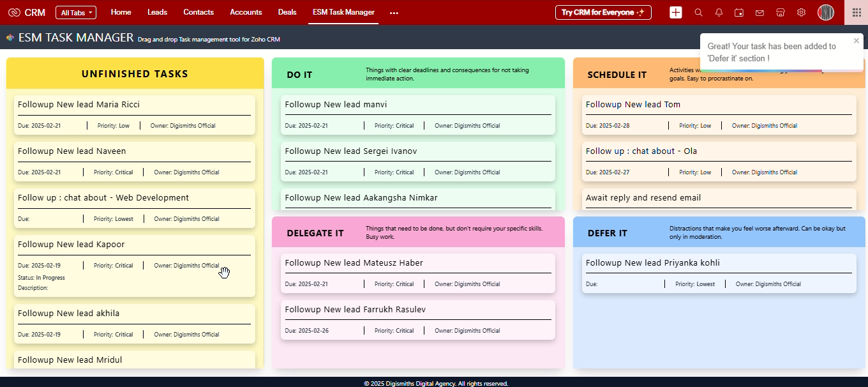Open the Accounts tab
The width and height of the screenshot is (868, 387).
(x=246, y=12)
